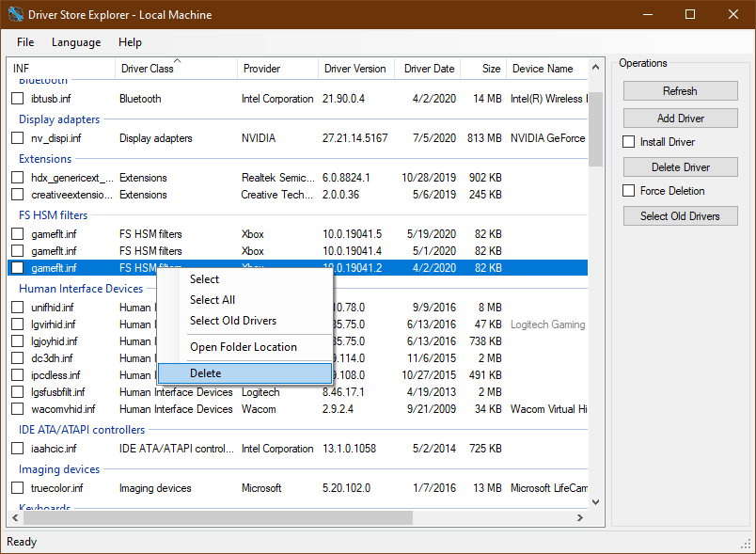Click the down arrow on vertical scrollbar

[595, 501]
